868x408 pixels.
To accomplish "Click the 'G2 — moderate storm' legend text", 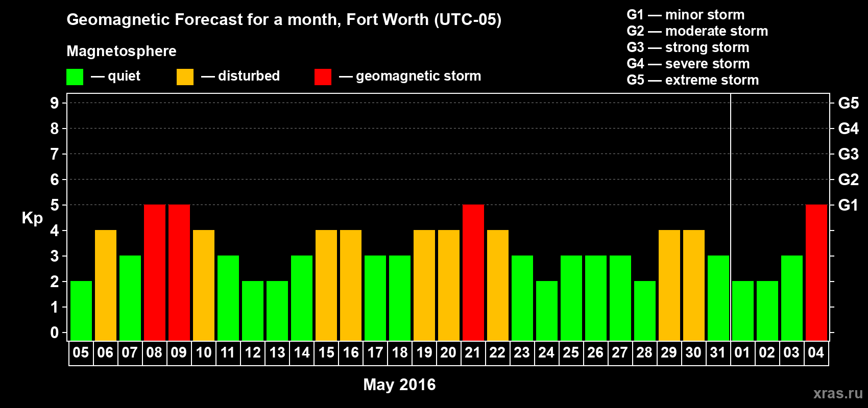I will tap(697, 31).
